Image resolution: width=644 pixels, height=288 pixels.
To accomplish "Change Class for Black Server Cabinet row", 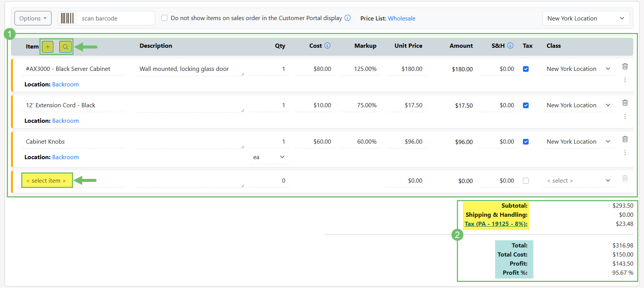I will pyautogui.click(x=578, y=69).
